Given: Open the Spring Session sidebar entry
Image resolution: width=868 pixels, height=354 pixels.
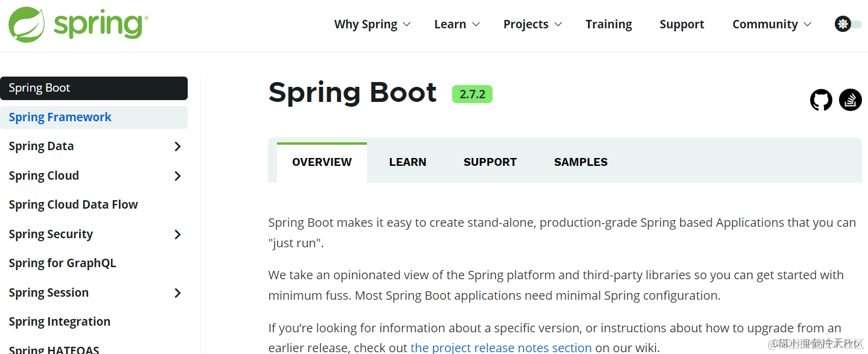Looking at the screenshot, I should 49,293.
